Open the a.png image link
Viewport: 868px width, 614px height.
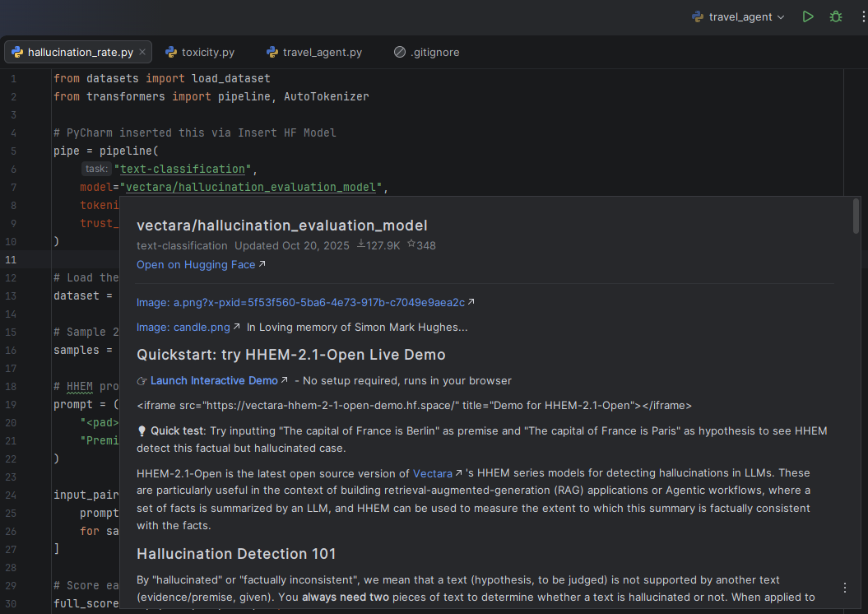tap(305, 302)
